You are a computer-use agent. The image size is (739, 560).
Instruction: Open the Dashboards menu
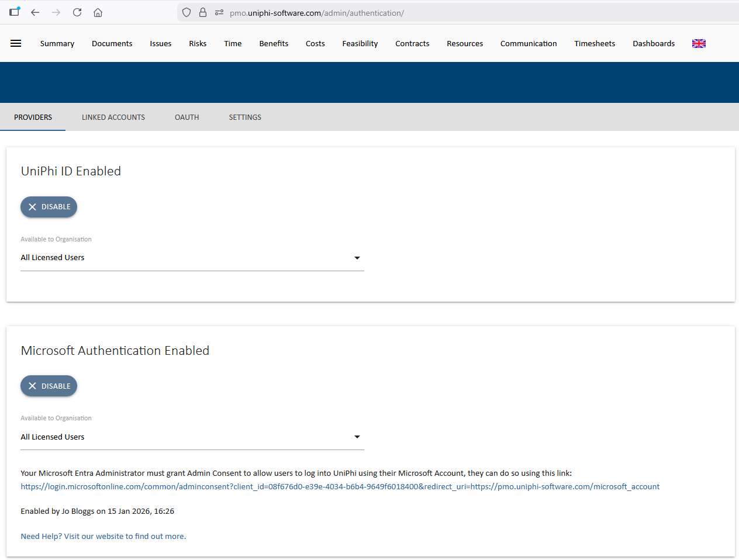click(654, 43)
